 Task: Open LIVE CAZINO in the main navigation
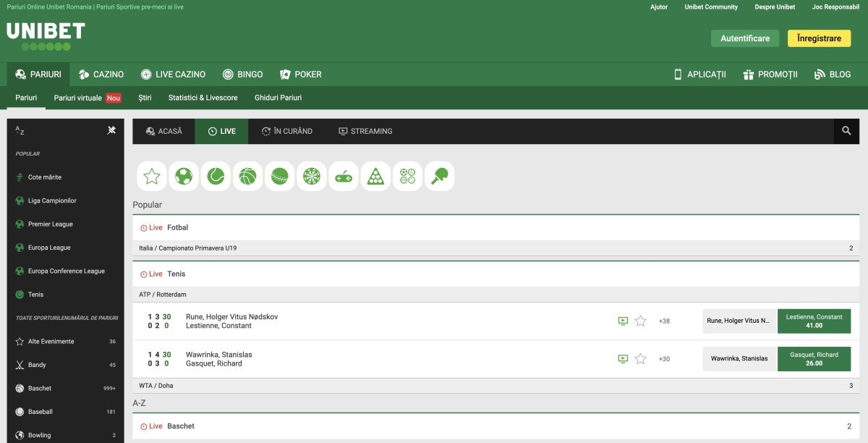pos(173,74)
